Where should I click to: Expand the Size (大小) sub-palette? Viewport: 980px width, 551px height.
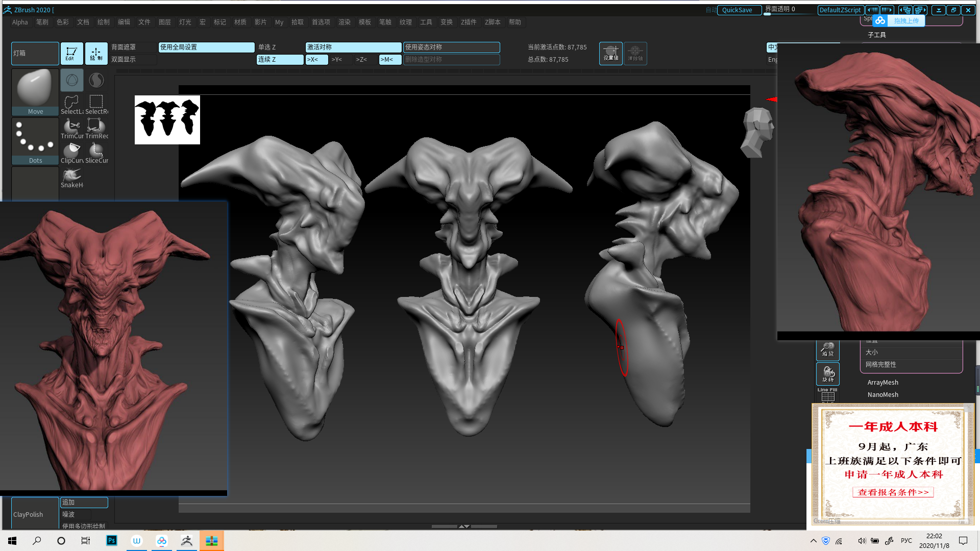(x=912, y=352)
